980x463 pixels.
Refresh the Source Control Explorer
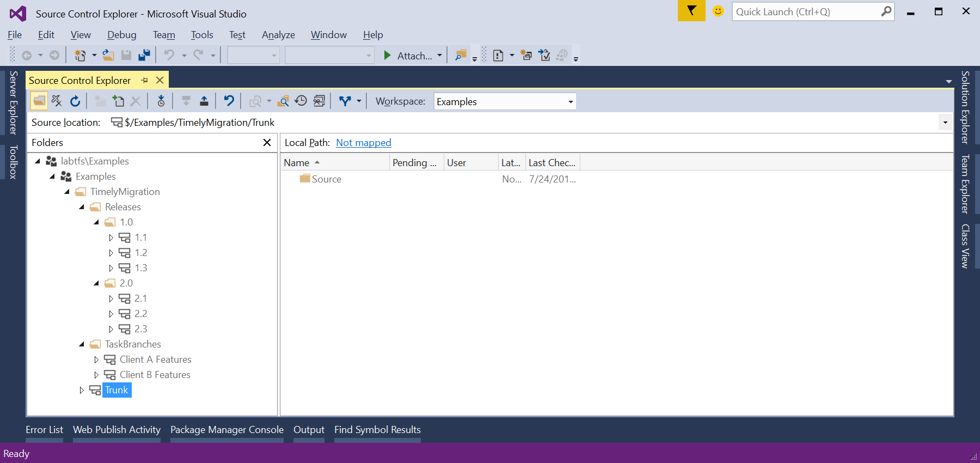(x=75, y=101)
